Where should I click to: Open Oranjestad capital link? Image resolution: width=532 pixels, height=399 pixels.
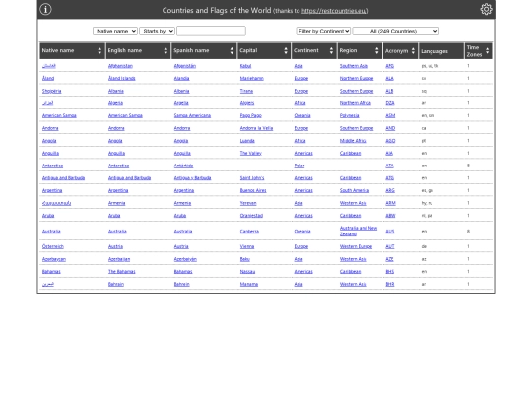251,216
